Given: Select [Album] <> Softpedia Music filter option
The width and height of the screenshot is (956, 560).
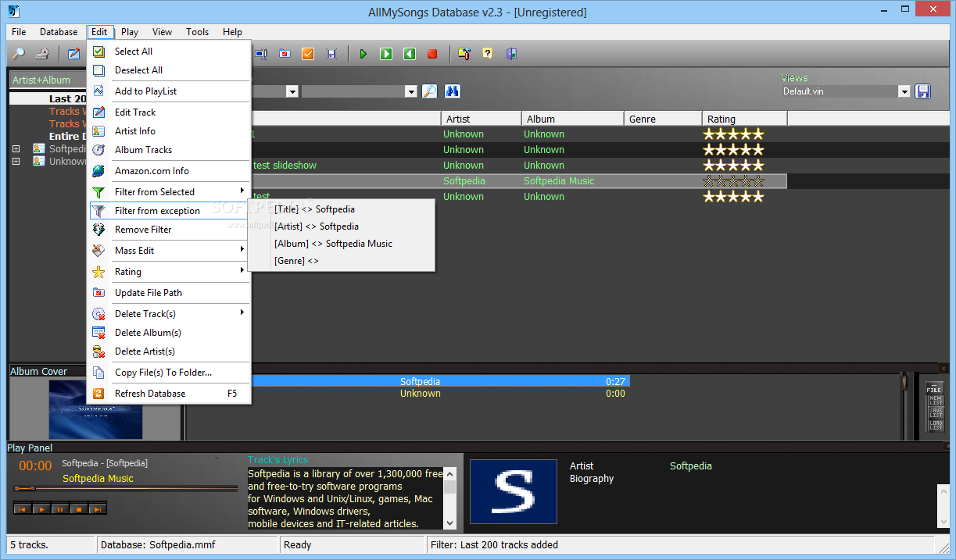Looking at the screenshot, I should (342, 244).
